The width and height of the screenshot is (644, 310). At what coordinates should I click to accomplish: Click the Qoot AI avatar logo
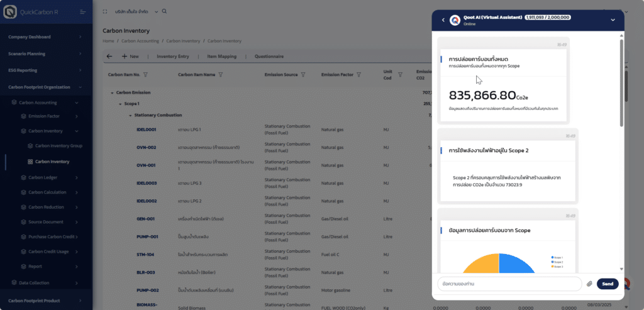tap(455, 20)
